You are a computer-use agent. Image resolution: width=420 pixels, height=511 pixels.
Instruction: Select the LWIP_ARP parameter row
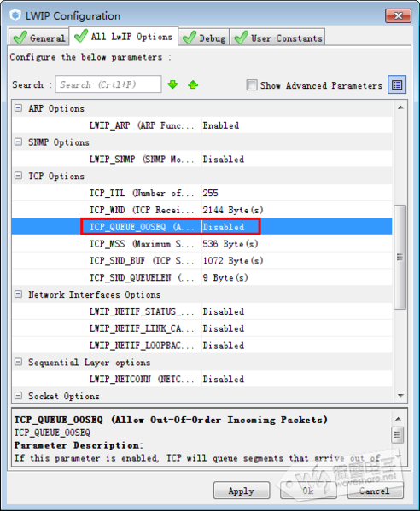tap(202, 125)
